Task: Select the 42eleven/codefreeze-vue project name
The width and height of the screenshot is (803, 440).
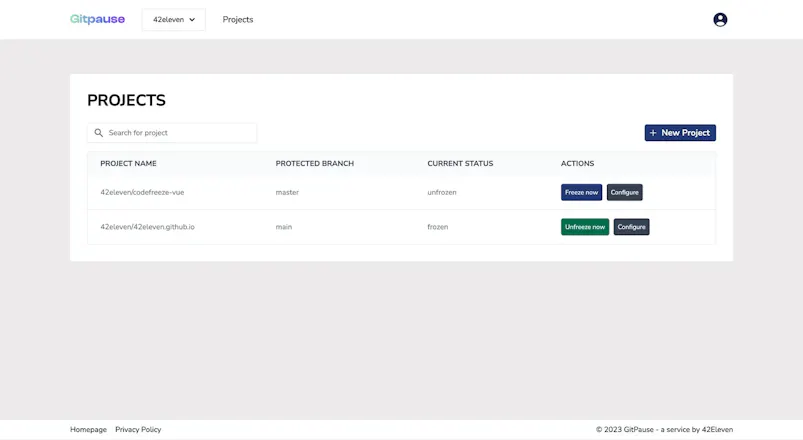Action: point(142,193)
